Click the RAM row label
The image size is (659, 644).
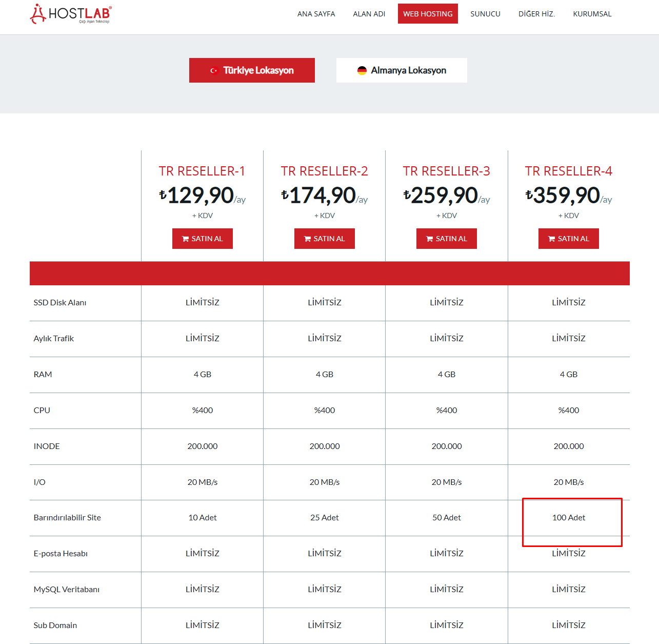43,375
